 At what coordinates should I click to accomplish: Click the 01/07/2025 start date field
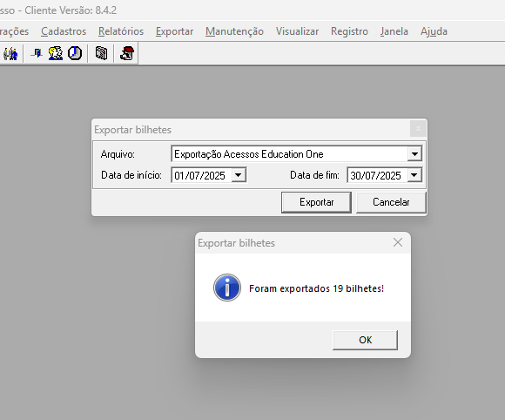pos(201,175)
